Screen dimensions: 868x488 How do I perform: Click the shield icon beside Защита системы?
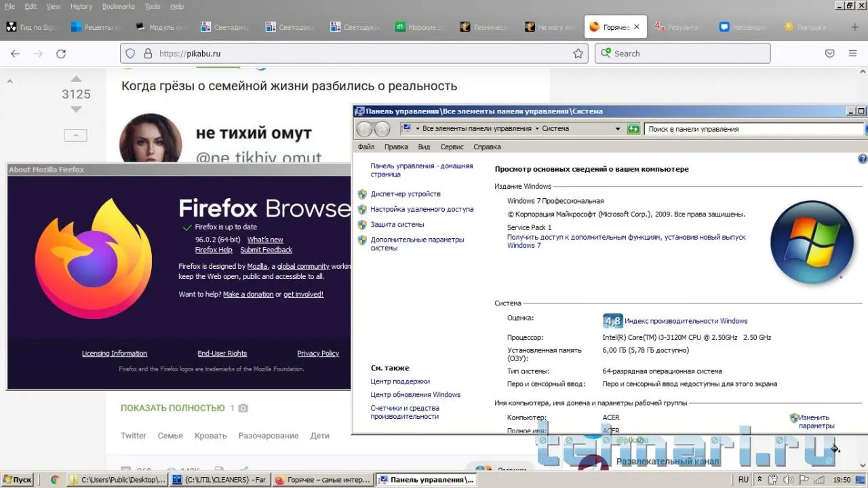(362, 225)
